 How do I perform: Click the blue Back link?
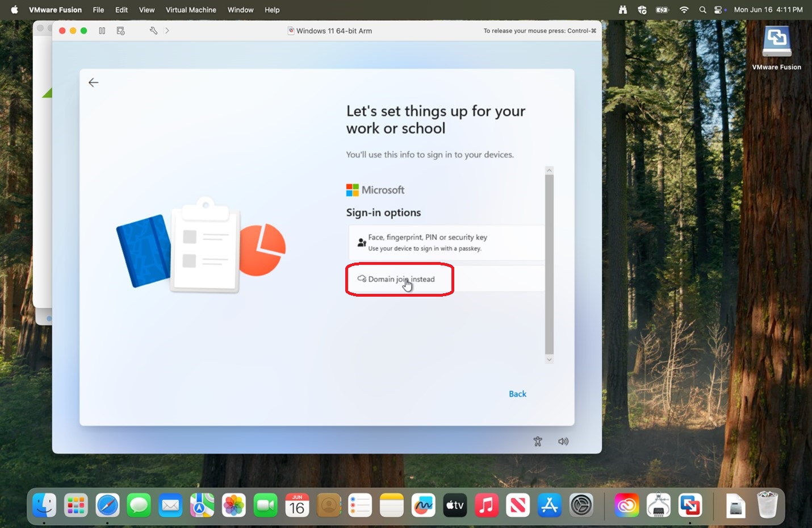pyautogui.click(x=517, y=394)
